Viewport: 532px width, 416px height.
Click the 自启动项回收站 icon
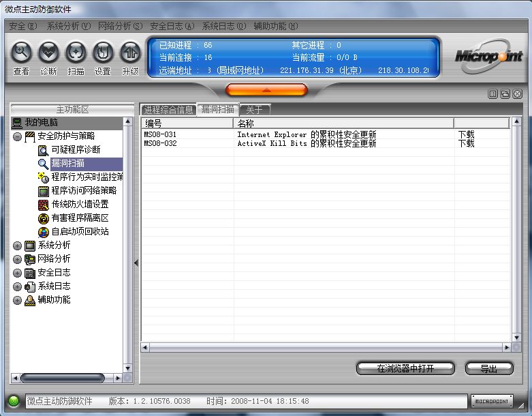click(x=44, y=232)
